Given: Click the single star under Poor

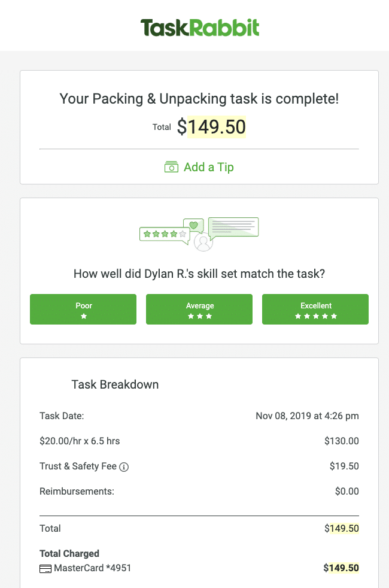Looking at the screenshot, I should pos(83,316).
